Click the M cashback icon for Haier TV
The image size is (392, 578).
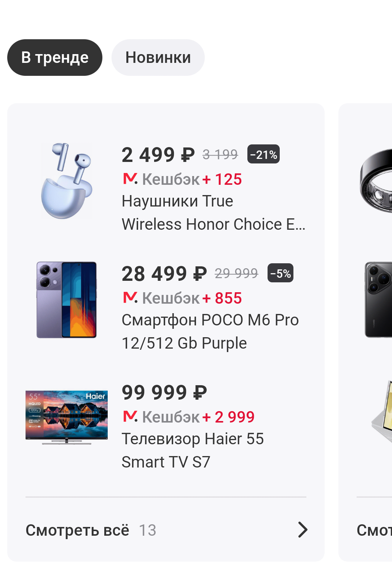click(130, 416)
